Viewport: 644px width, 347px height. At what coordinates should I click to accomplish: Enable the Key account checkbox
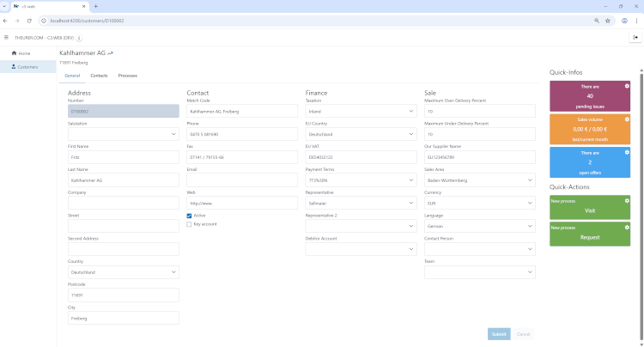(189, 224)
